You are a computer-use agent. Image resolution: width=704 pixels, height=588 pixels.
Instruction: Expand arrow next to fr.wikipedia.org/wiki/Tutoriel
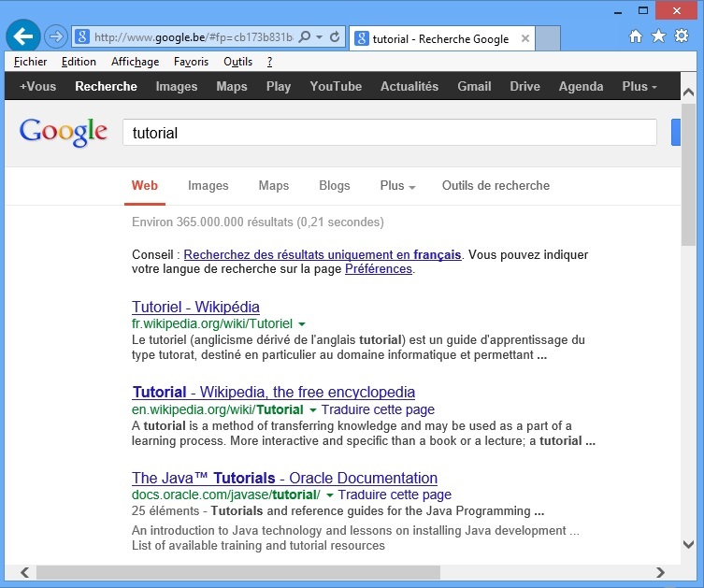(x=302, y=324)
